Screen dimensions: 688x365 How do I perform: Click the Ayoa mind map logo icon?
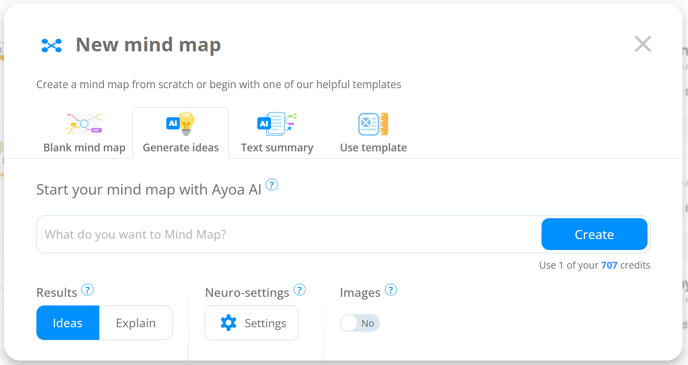52,45
